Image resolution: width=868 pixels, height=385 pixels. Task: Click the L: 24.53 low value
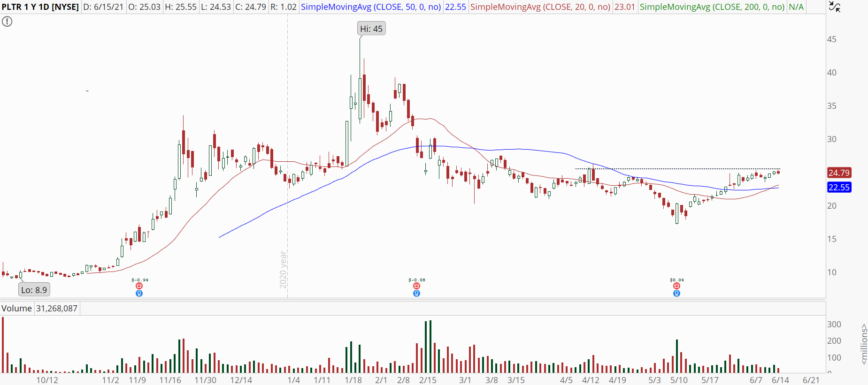point(216,7)
